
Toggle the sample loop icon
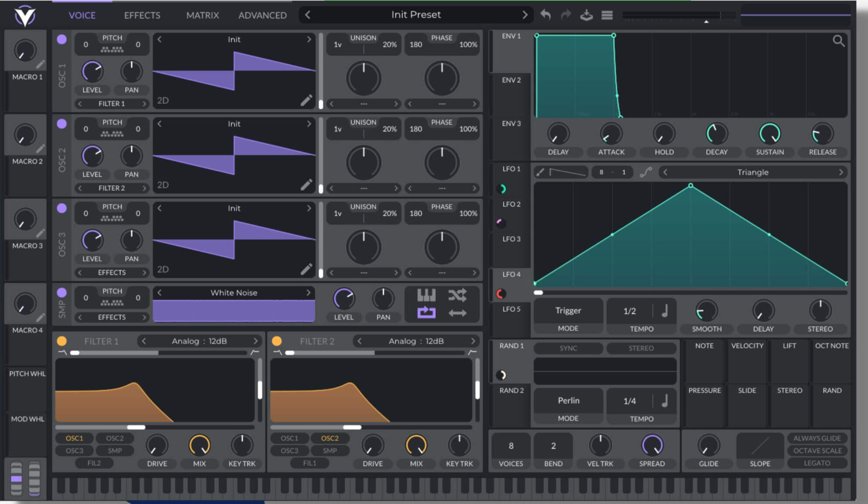click(426, 312)
